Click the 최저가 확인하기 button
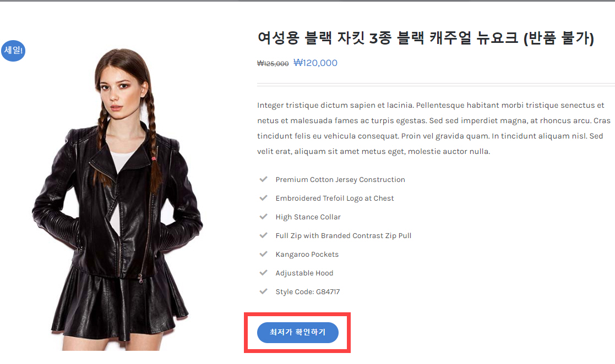The image size is (615, 364). (x=298, y=332)
